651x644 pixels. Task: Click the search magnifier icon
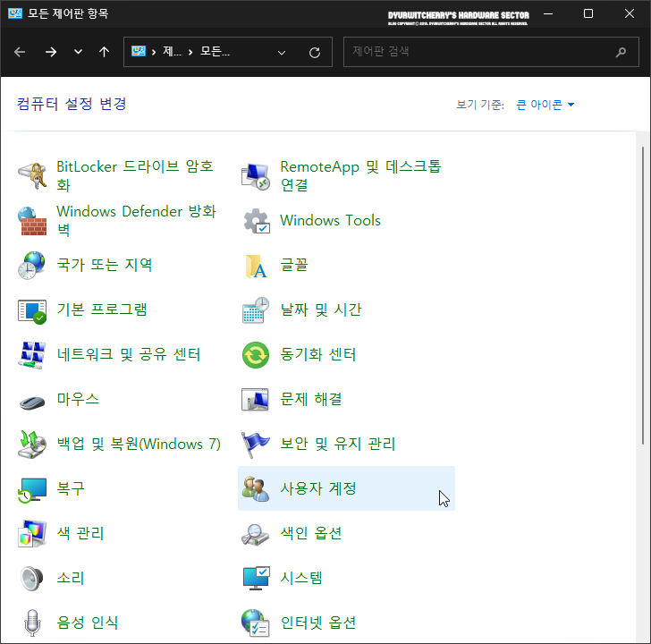click(x=621, y=52)
